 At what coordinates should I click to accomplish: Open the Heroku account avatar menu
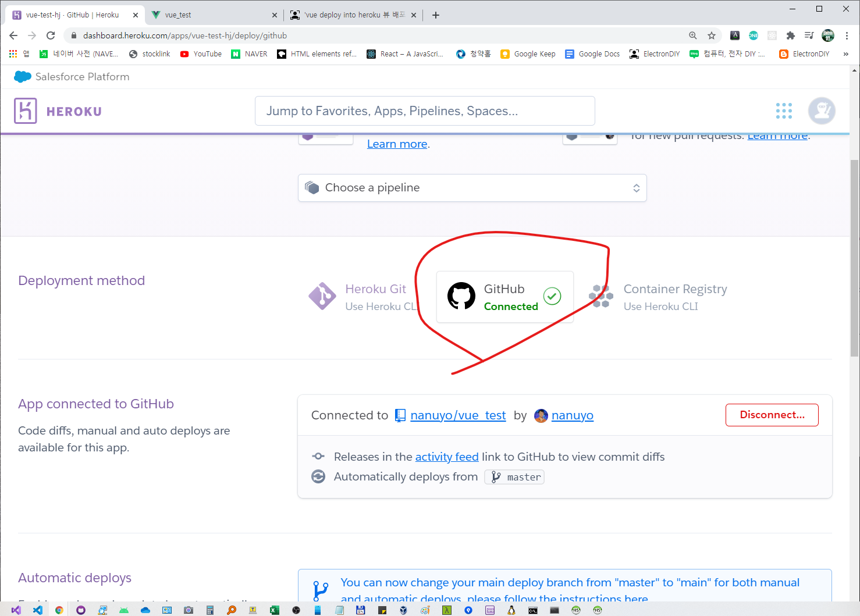click(822, 111)
